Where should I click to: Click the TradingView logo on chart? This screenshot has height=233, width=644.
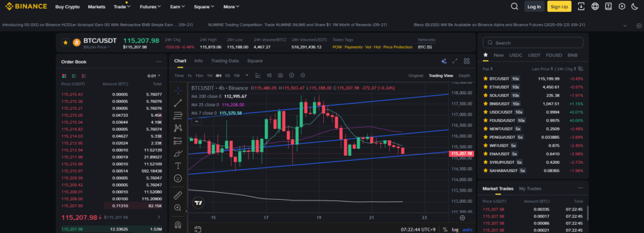click(198, 203)
